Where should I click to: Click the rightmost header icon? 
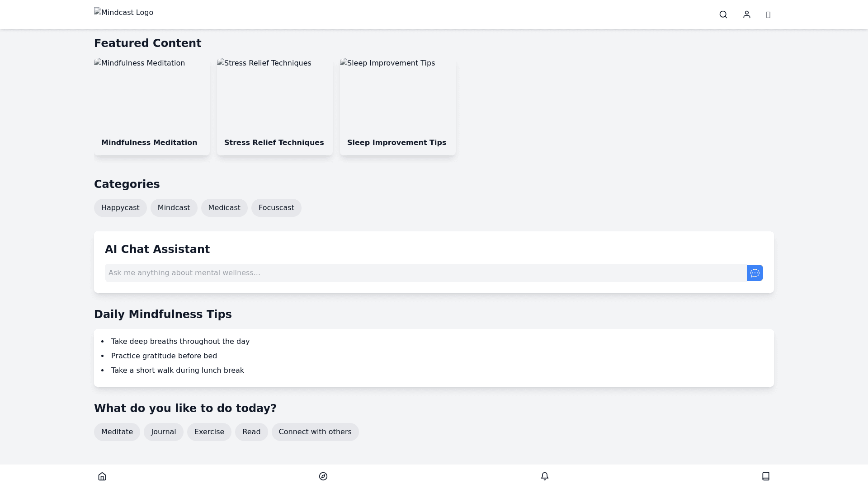click(768, 15)
